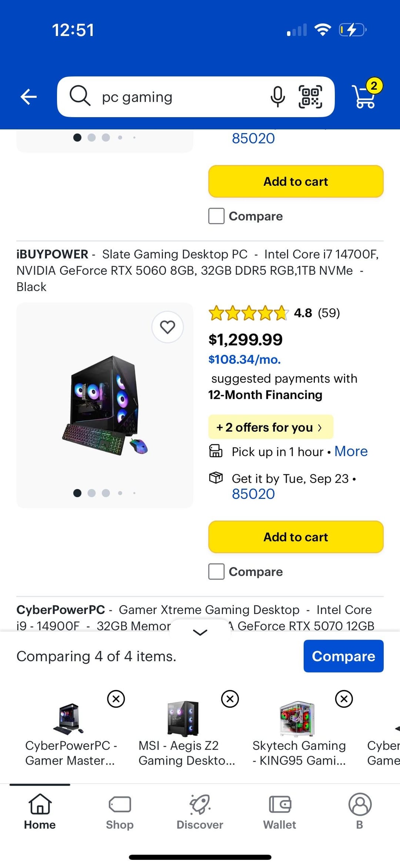
Task: Check Compare box for iBUYPOWER Slate PC
Action: pyautogui.click(x=217, y=571)
